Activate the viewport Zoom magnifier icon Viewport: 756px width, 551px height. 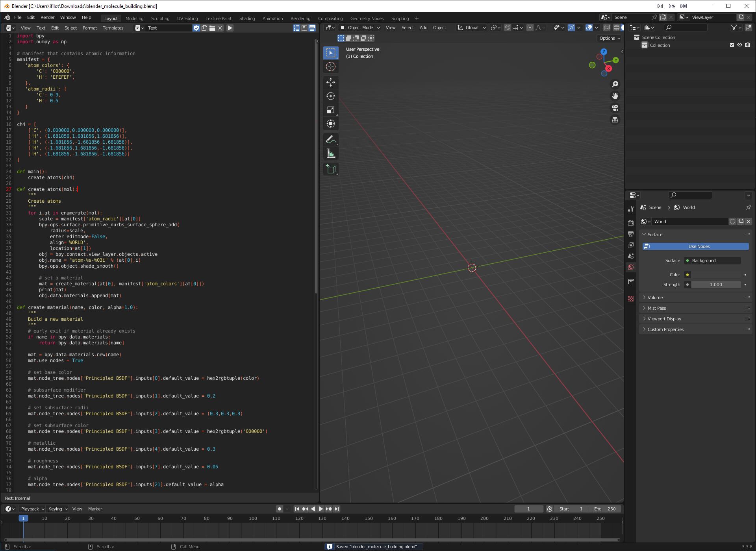pos(615,84)
